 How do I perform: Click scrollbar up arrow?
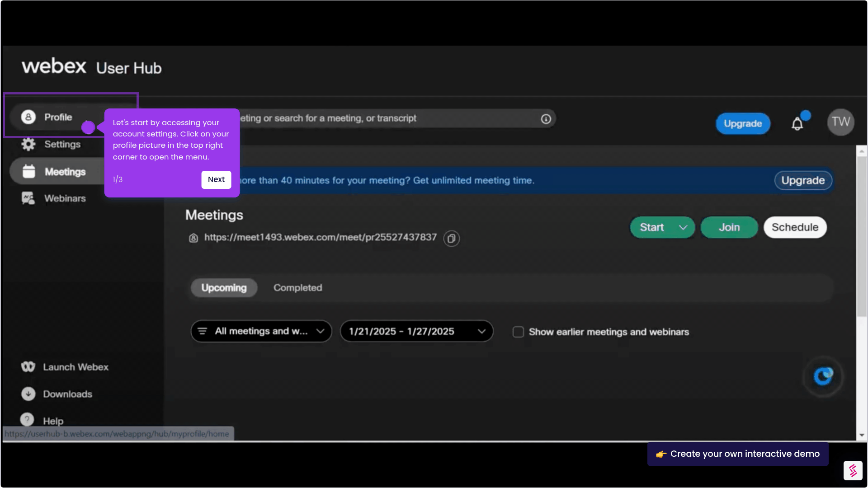(x=862, y=151)
